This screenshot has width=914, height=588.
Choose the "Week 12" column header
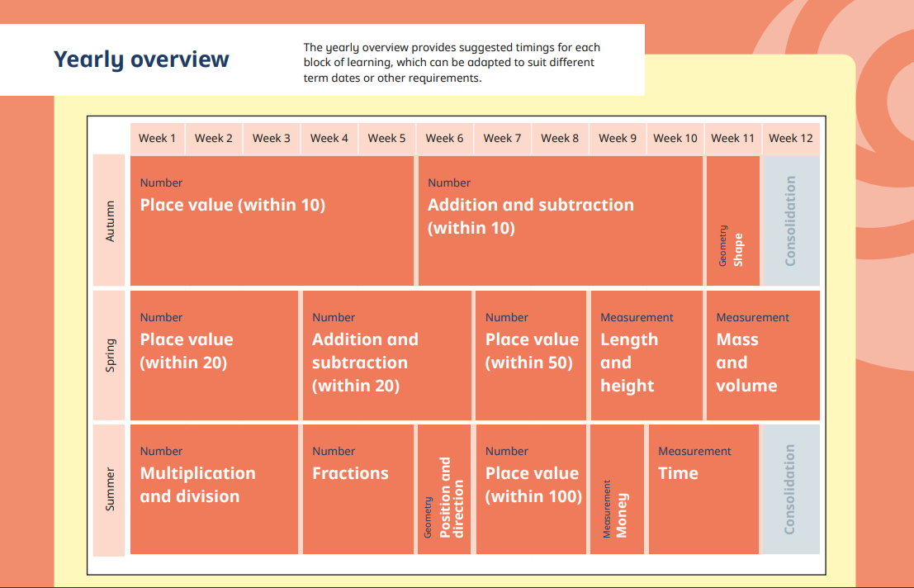[791, 138]
